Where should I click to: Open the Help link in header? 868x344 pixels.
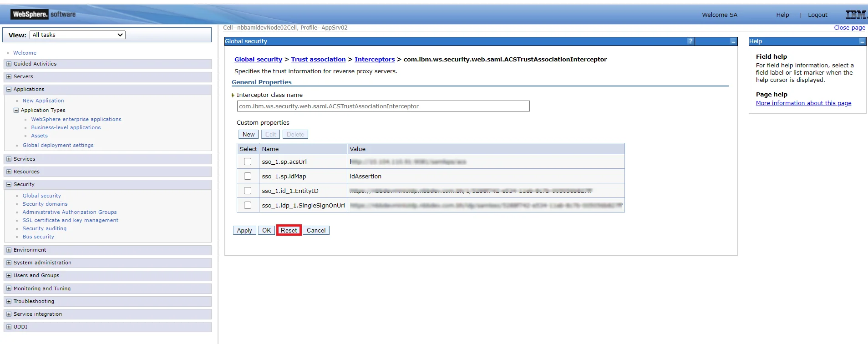click(782, 15)
